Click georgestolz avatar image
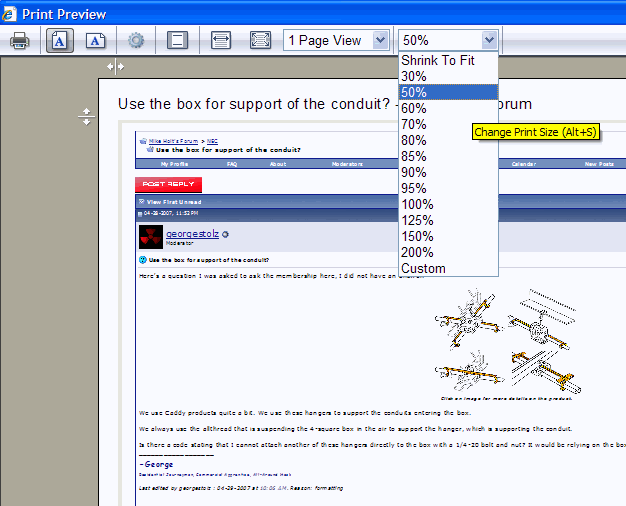 tap(151, 237)
